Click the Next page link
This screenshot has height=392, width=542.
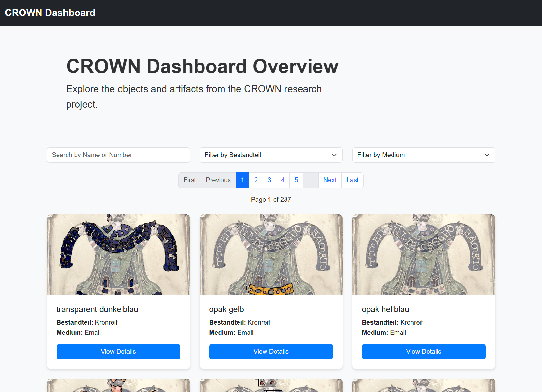coord(330,180)
